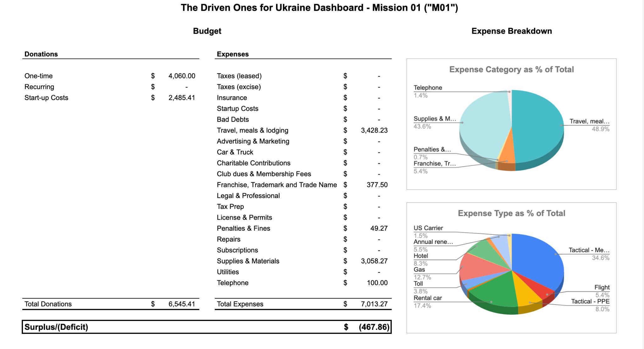This screenshot has height=349, width=644.
Task: Select the Penalties & Fines amount 49.27
Action: (x=379, y=228)
